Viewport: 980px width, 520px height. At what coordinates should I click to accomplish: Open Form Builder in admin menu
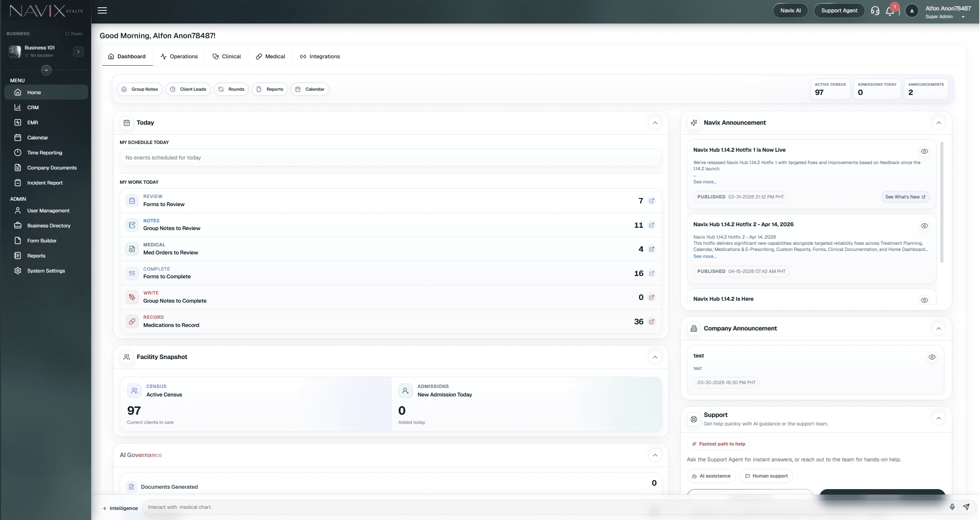pos(46,241)
